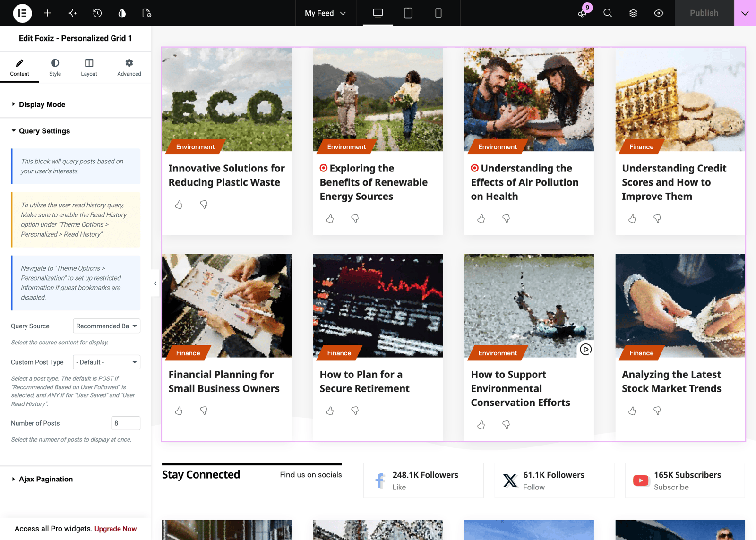The width and height of the screenshot is (756, 540).
Task: Select the Content tab
Action: coord(19,68)
